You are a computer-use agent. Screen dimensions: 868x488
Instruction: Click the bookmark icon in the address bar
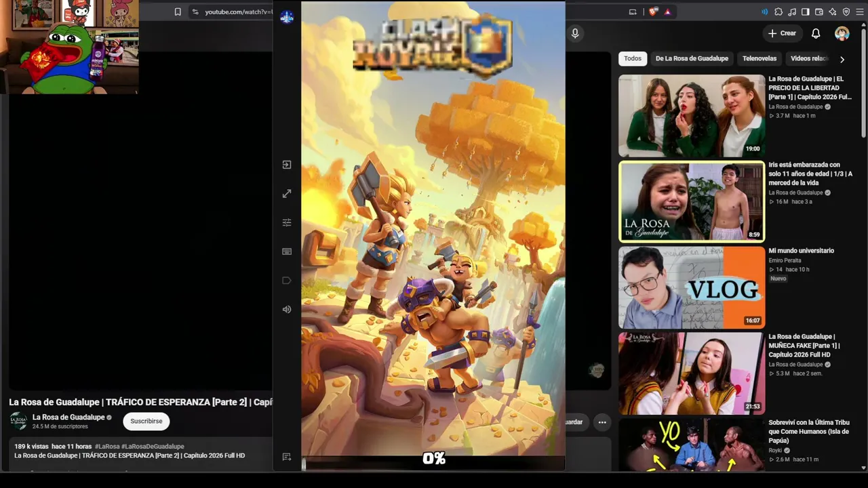coord(178,12)
